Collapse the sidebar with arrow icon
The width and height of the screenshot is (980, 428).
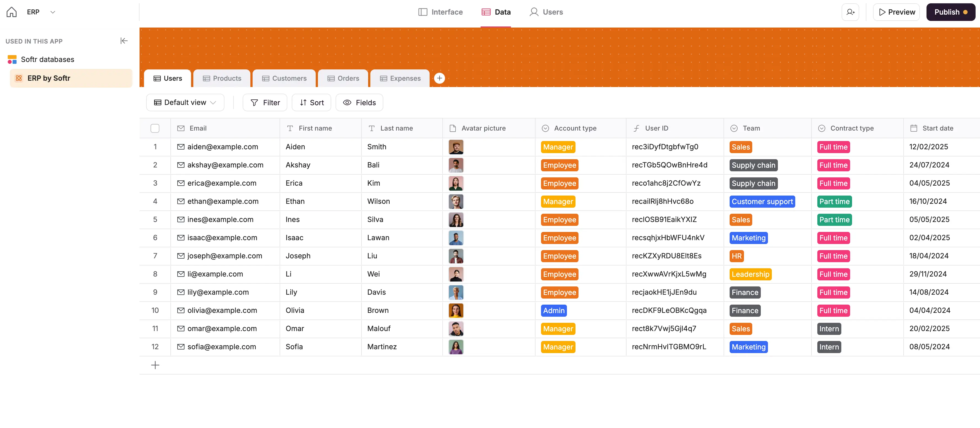pos(124,41)
